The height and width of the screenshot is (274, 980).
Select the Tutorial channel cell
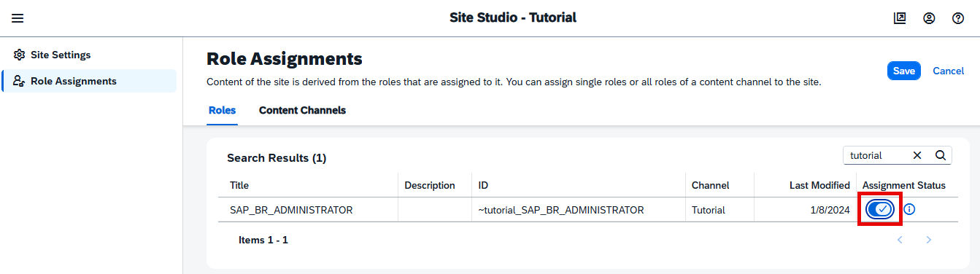coord(709,210)
